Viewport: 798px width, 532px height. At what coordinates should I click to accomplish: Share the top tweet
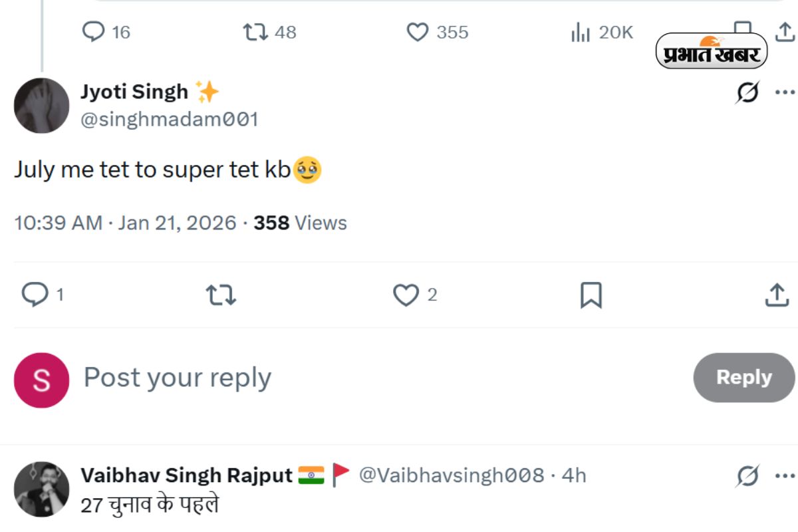782,31
